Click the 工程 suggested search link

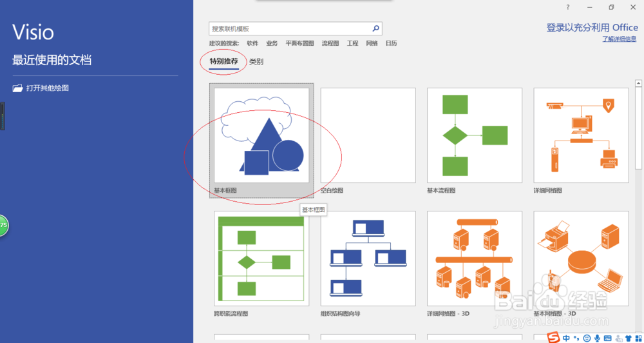(352, 43)
